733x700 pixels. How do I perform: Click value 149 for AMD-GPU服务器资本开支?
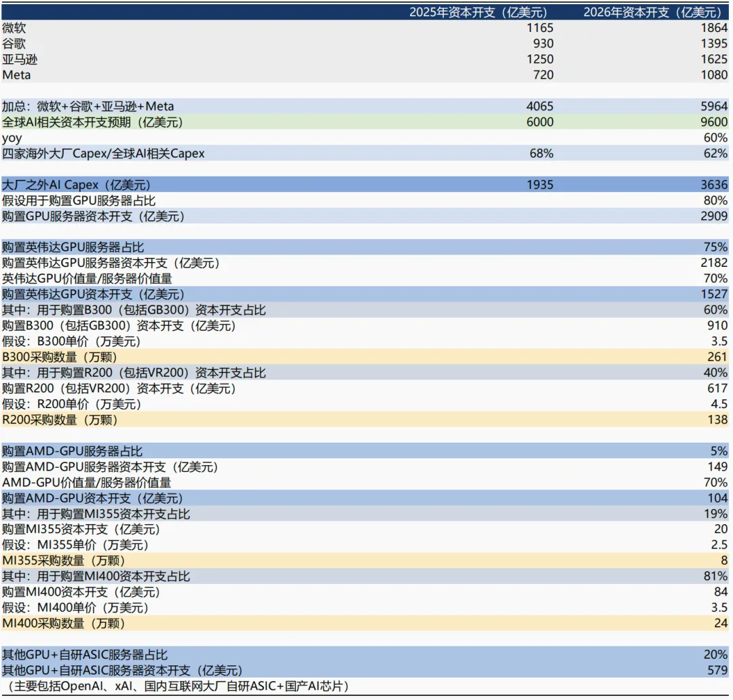click(717, 466)
